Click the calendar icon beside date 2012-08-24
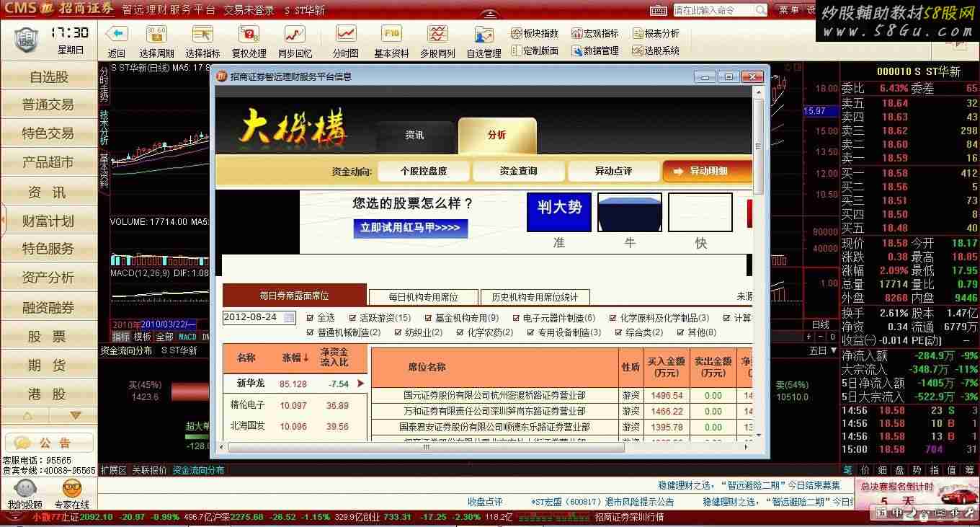 [289, 317]
